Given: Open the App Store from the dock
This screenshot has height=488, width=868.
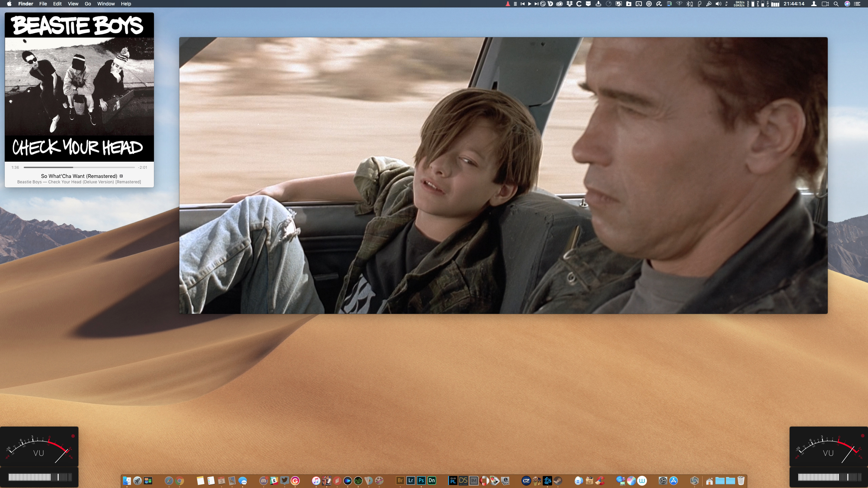Looking at the screenshot, I should (x=673, y=481).
